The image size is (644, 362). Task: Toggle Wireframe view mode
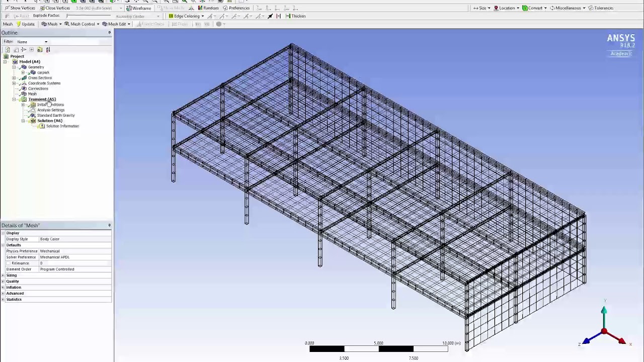point(138,8)
